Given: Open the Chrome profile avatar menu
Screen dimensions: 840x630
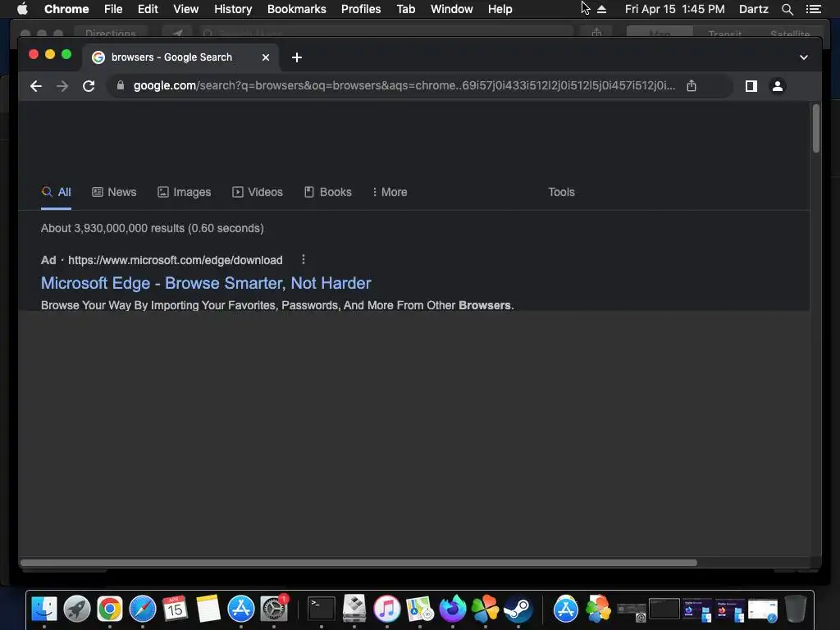Looking at the screenshot, I should (x=778, y=85).
